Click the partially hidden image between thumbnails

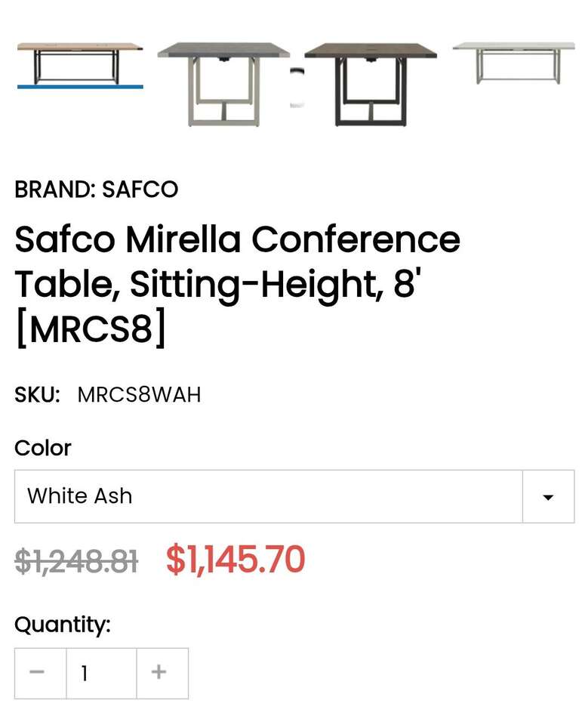(297, 87)
